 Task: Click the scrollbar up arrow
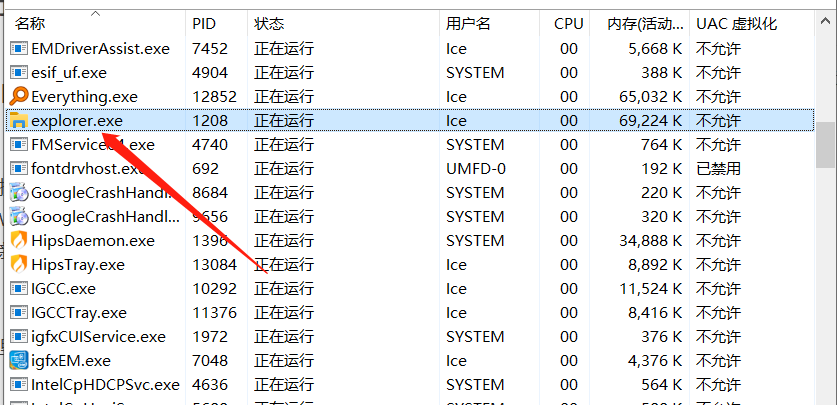pyautogui.click(x=825, y=21)
